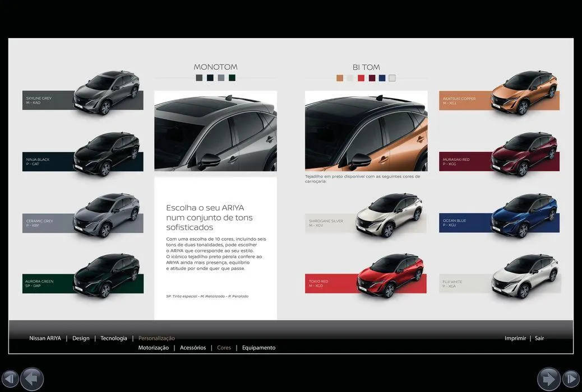Click the copper Bi Tom color swatch
Image resolution: width=582 pixels, height=392 pixels.
coord(340,78)
